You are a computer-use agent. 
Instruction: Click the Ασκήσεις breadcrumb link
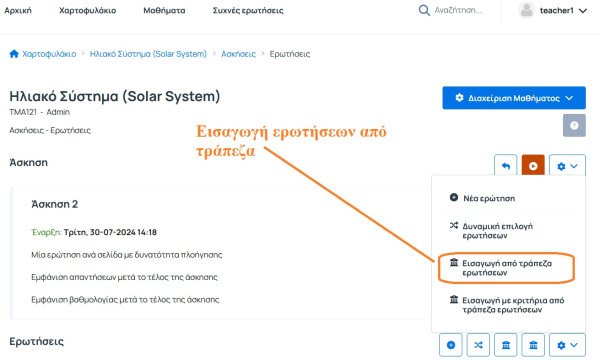(x=238, y=54)
